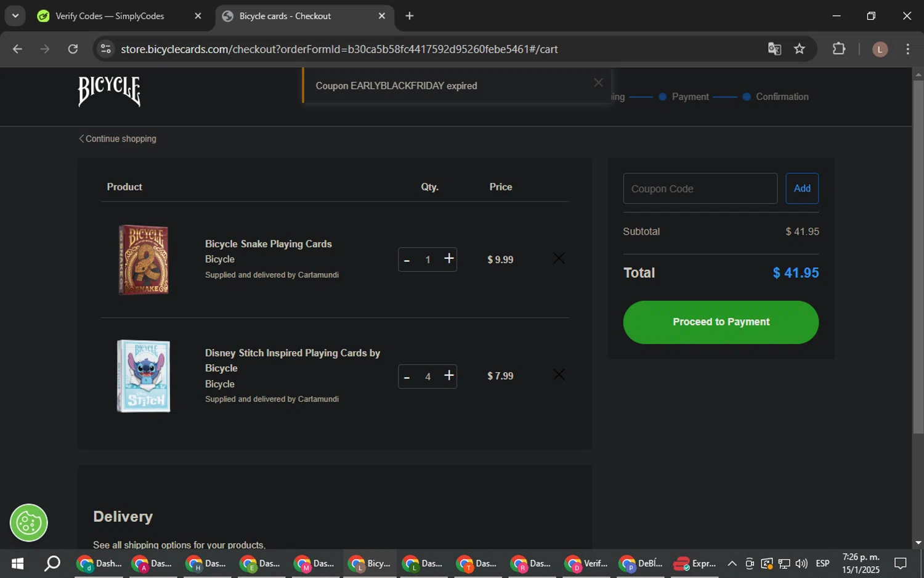Switch to Bicy... Chrome taskbar window

[370, 563]
